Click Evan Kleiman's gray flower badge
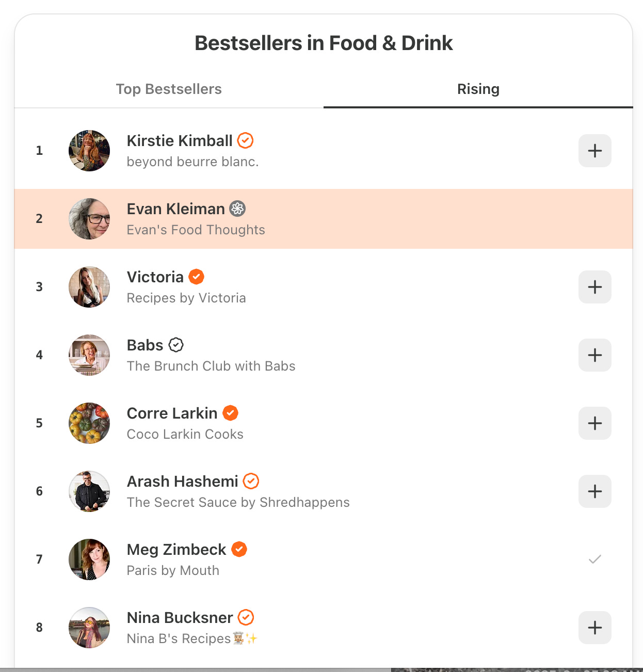 237,209
